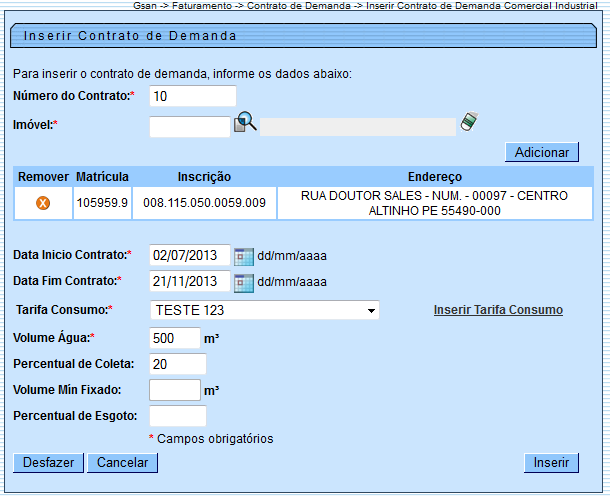The width and height of the screenshot is (610, 498).
Task: Click the empty Percentual de Esgoto field
Action: [177, 416]
